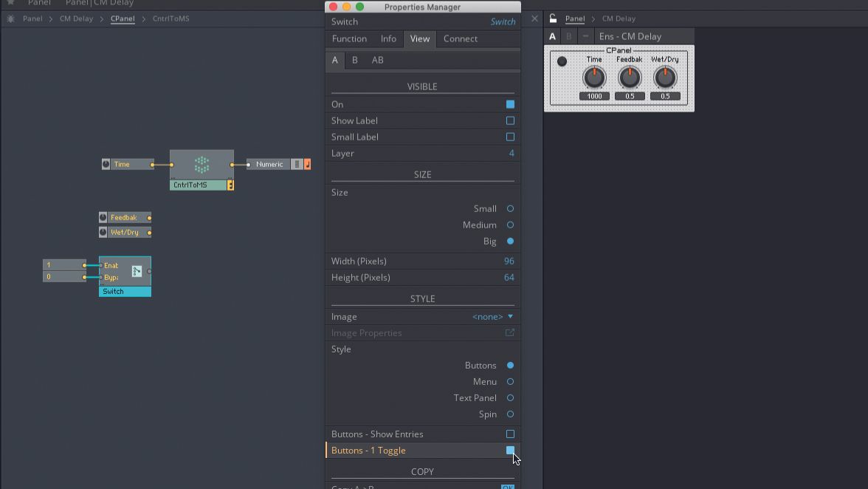The height and width of the screenshot is (489, 868).
Task: Open the Function tab in Properties Manager
Action: [x=349, y=39]
